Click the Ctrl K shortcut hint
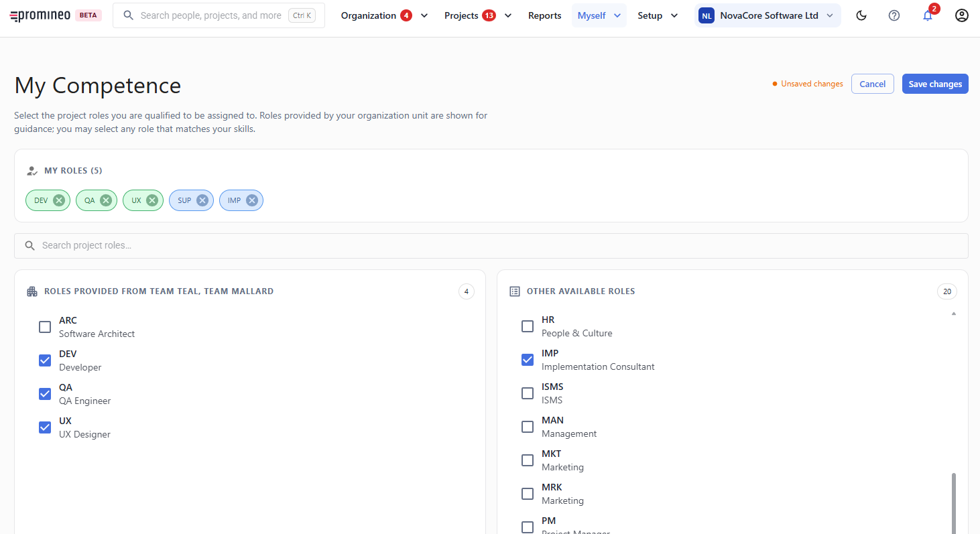This screenshot has width=980, height=534. (302, 15)
